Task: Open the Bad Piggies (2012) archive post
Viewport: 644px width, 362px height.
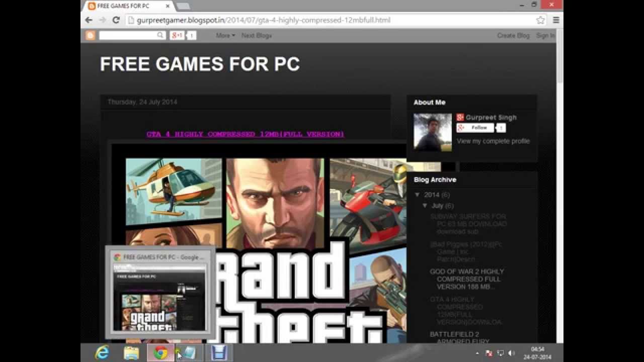Action: pos(466,252)
